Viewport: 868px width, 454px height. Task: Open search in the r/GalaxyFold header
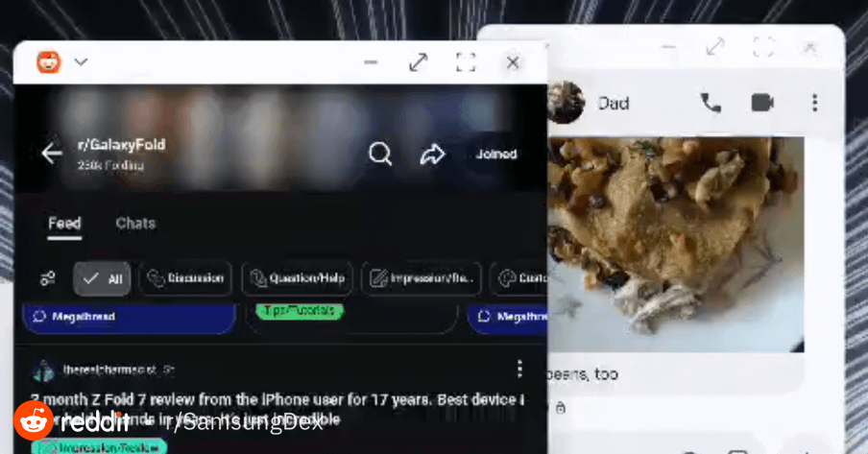(380, 154)
